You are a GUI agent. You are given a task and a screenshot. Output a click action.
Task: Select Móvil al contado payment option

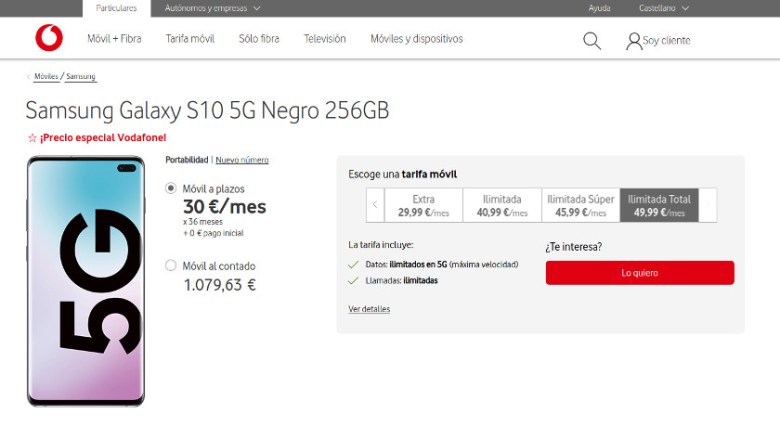tap(171, 266)
